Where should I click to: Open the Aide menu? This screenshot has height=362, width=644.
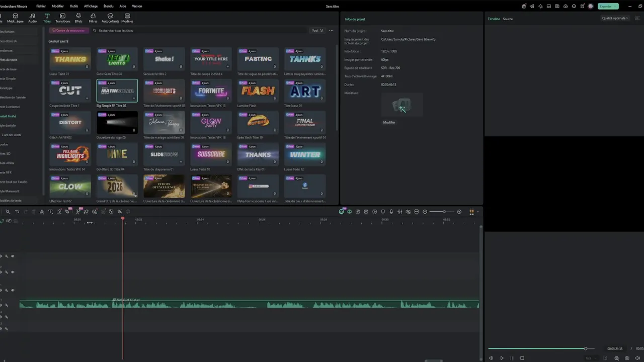coord(123,6)
